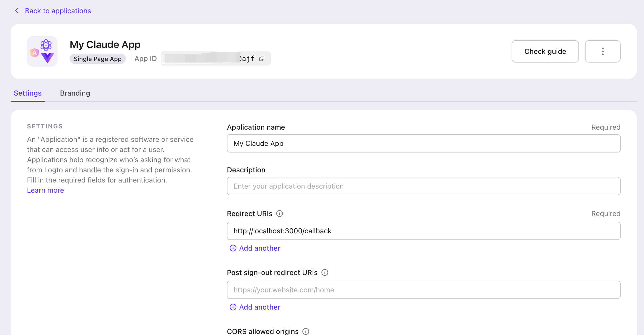The height and width of the screenshot is (335, 644).
Task: Click plus icon under Post sign-out field
Action: (233, 307)
